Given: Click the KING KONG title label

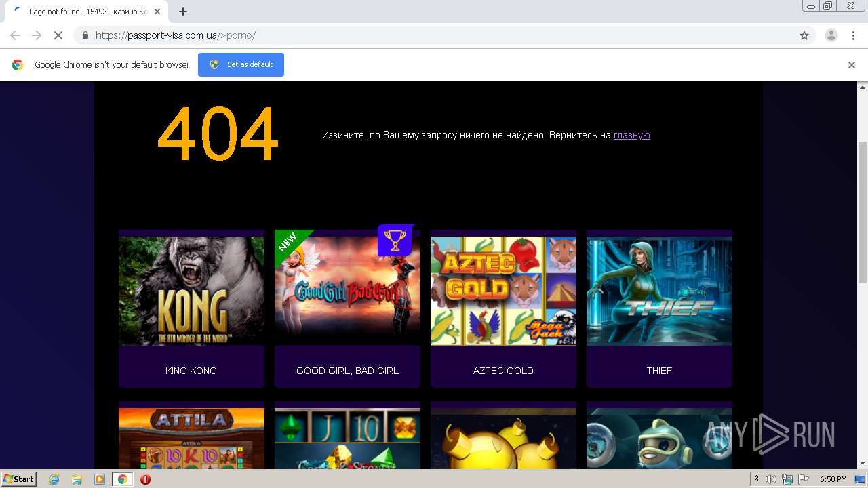Looking at the screenshot, I should [191, 371].
